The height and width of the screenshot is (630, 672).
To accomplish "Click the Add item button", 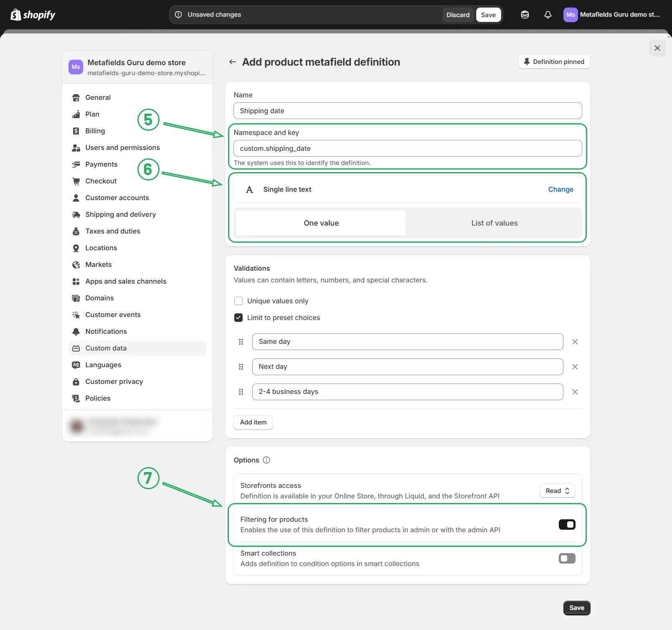I will 253,422.
